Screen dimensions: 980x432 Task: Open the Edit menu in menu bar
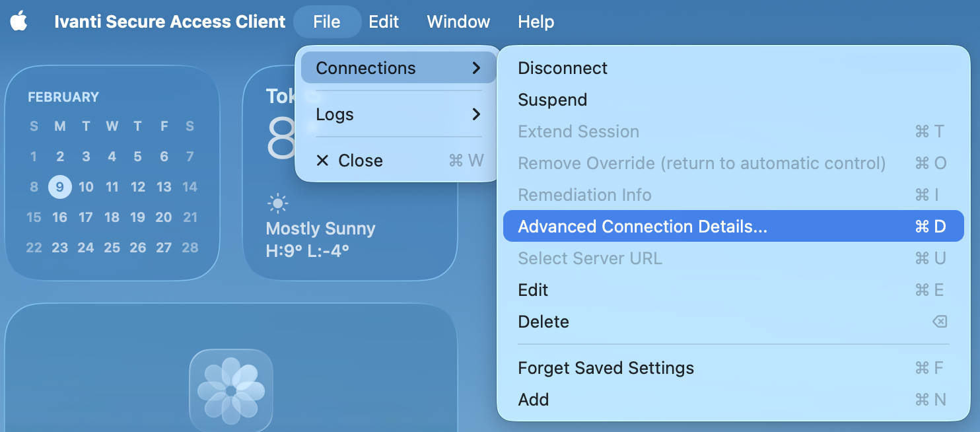tap(384, 22)
